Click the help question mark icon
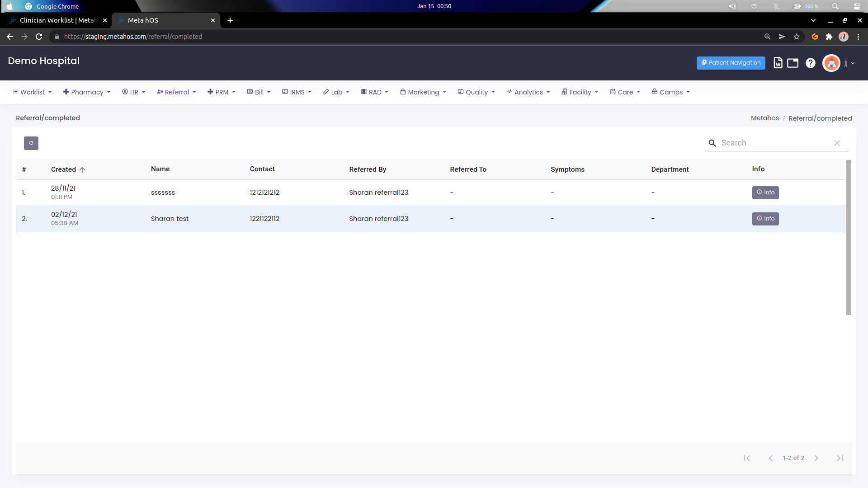Screen dimensions: 868x488 pyautogui.click(x=810, y=62)
